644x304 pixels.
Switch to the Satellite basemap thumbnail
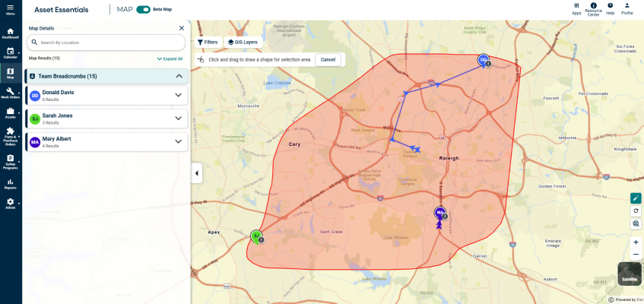click(x=629, y=274)
